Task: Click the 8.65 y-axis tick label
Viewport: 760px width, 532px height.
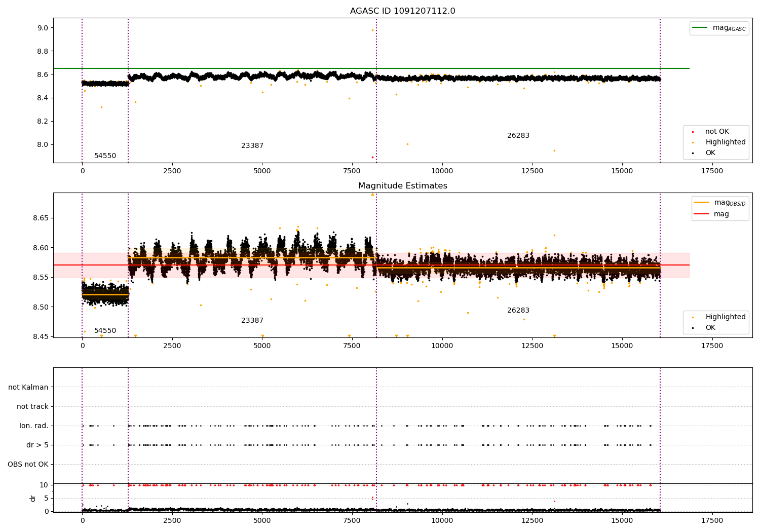Action: tap(41, 218)
